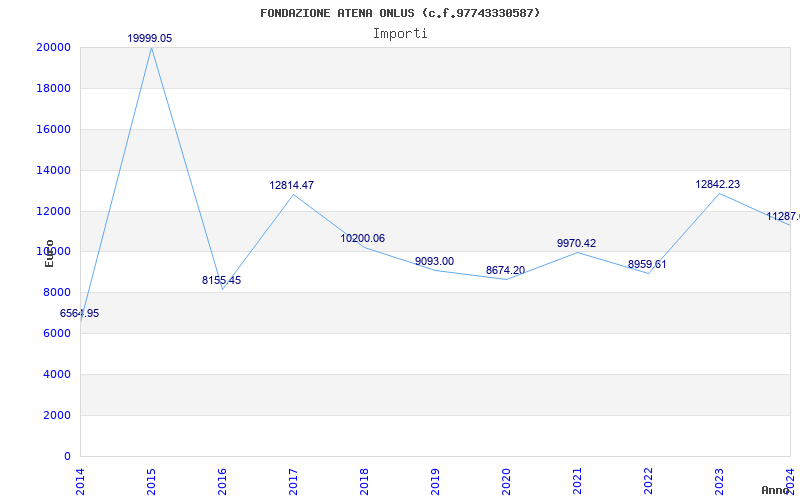This screenshot has height=500, width=800.
Task: Click x-axis year 2017
Action: (293, 481)
